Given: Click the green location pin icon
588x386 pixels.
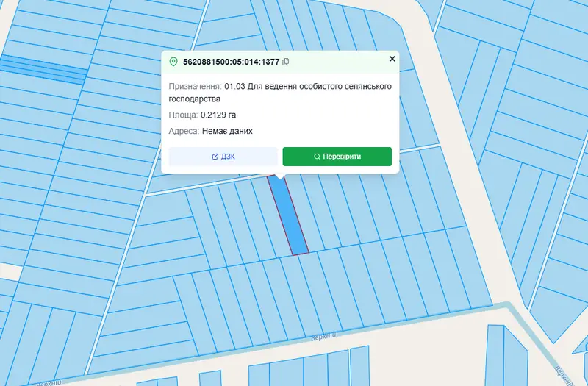Looking at the screenshot, I should pos(173,62).
